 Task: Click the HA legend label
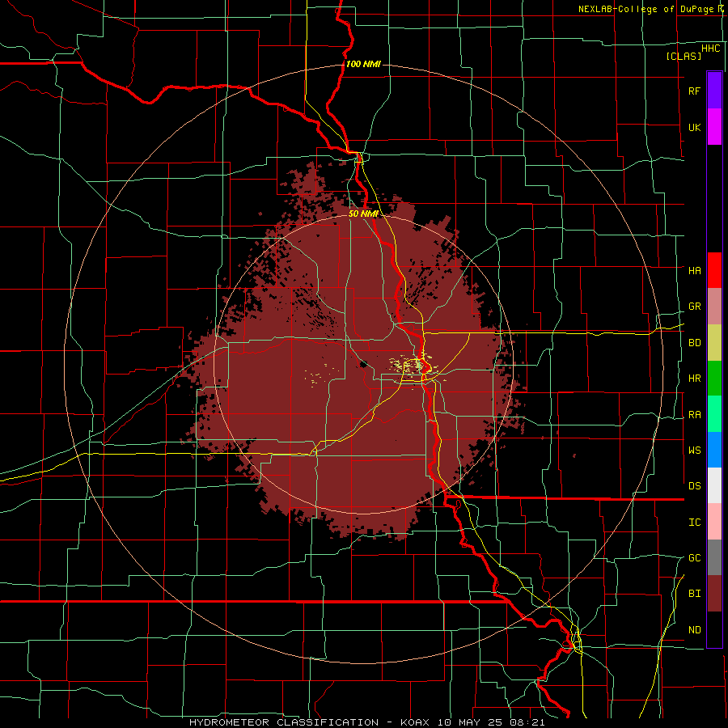tap(694, 270)
